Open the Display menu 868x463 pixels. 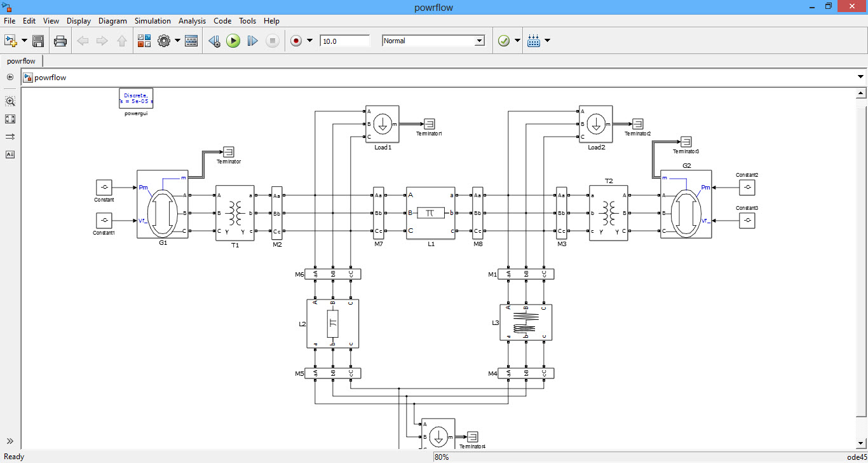[79, 21]
